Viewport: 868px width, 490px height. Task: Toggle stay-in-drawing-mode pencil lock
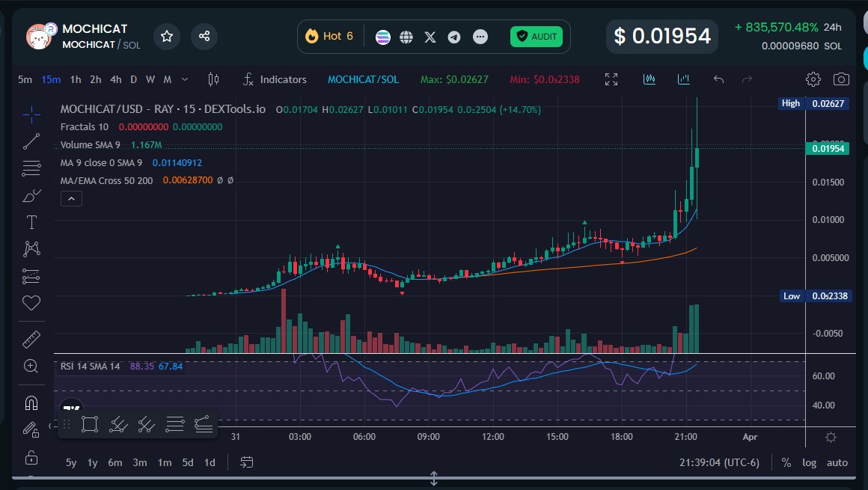pyautogui.click(x=31, y=429)
